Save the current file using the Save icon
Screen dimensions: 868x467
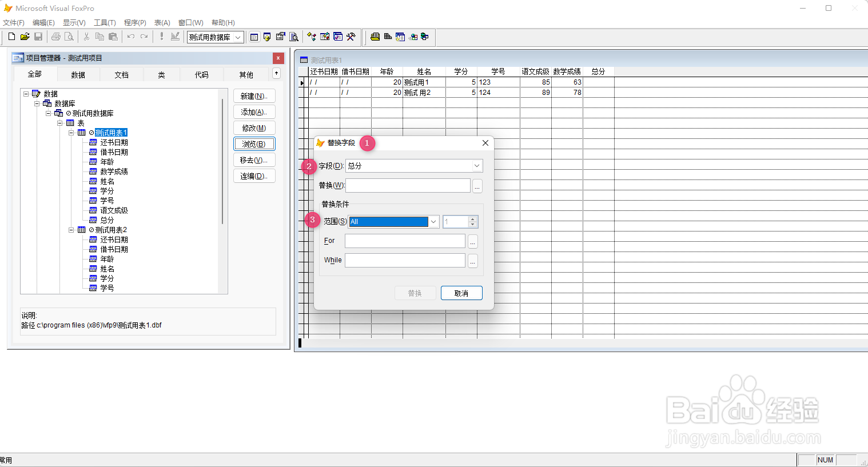(x=38, y=37)
